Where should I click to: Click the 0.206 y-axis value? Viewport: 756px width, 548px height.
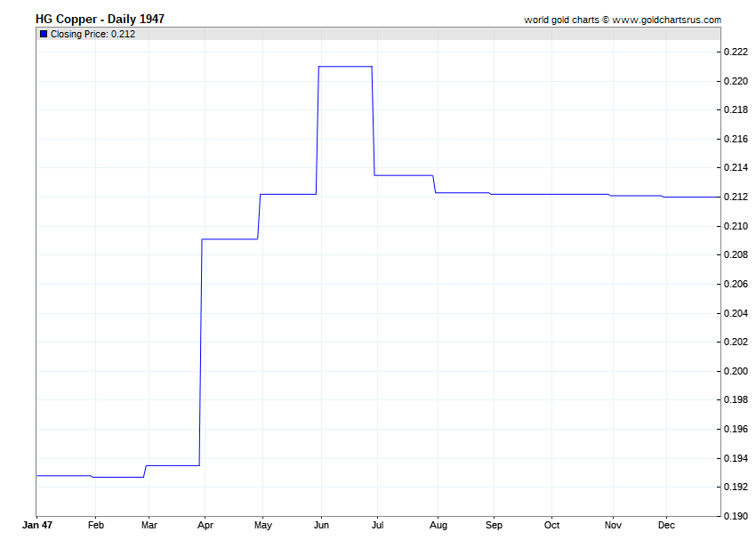pyautogui.click(x=736, y=284)
